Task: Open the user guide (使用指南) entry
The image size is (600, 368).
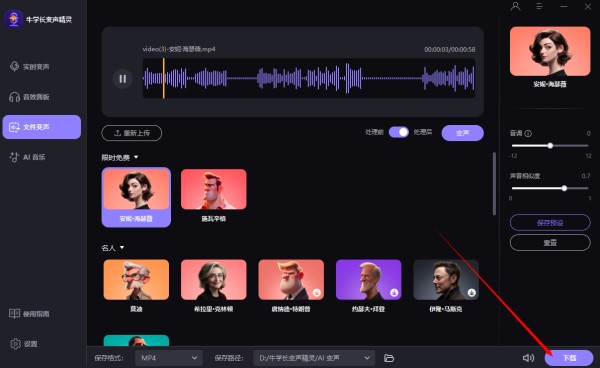Action: click(29, 314)
